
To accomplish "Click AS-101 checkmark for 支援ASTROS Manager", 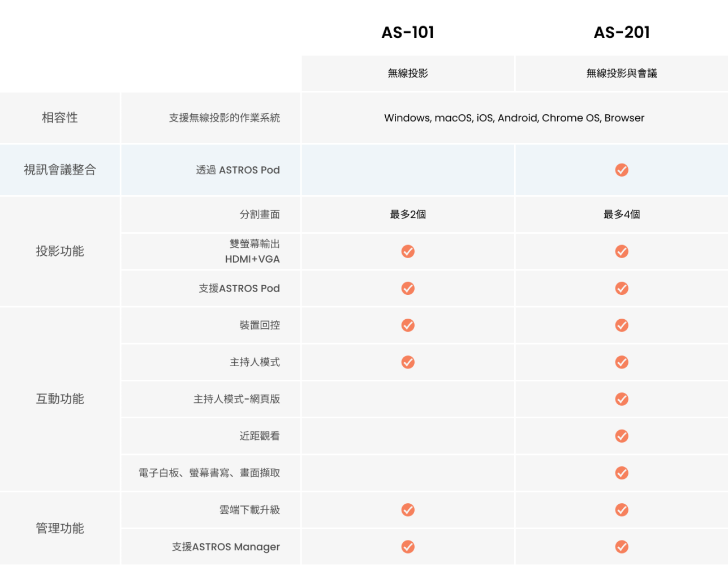I will pos(408,547).
